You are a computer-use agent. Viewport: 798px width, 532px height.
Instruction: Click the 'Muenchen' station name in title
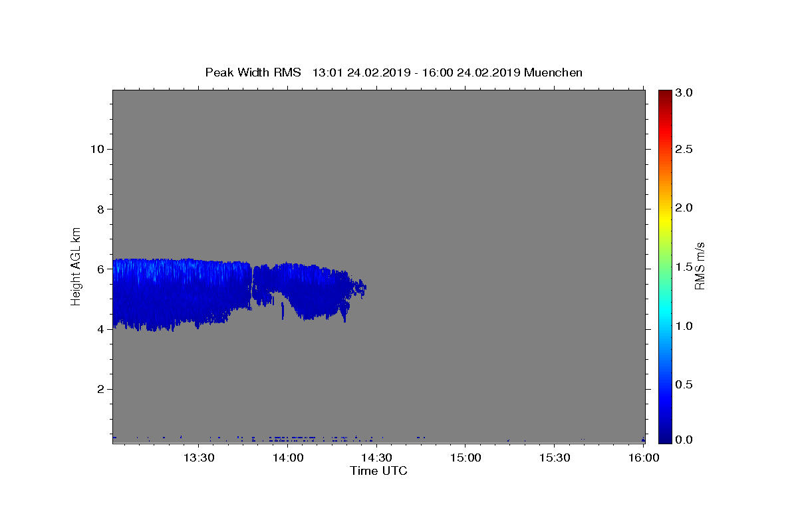tap(553, 72)
